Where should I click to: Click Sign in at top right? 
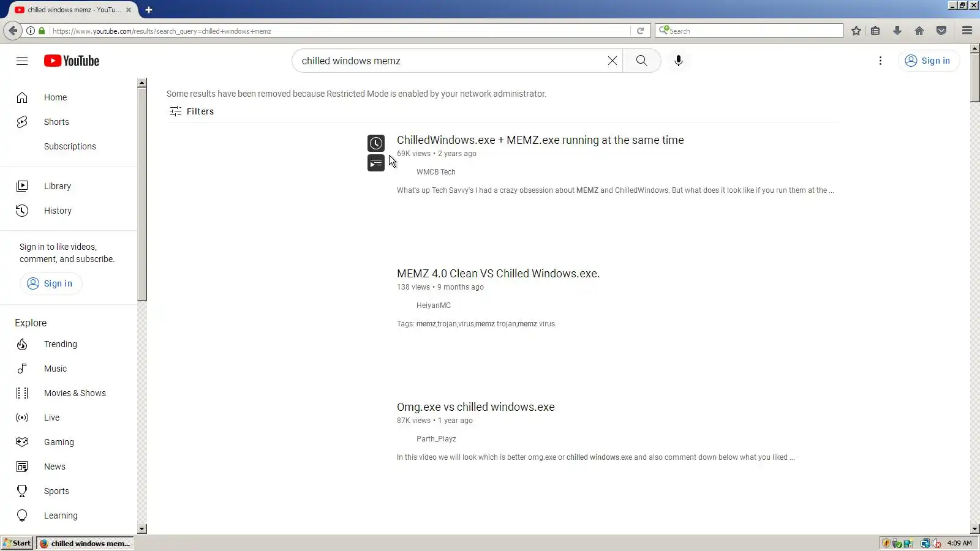click(928, 61)
